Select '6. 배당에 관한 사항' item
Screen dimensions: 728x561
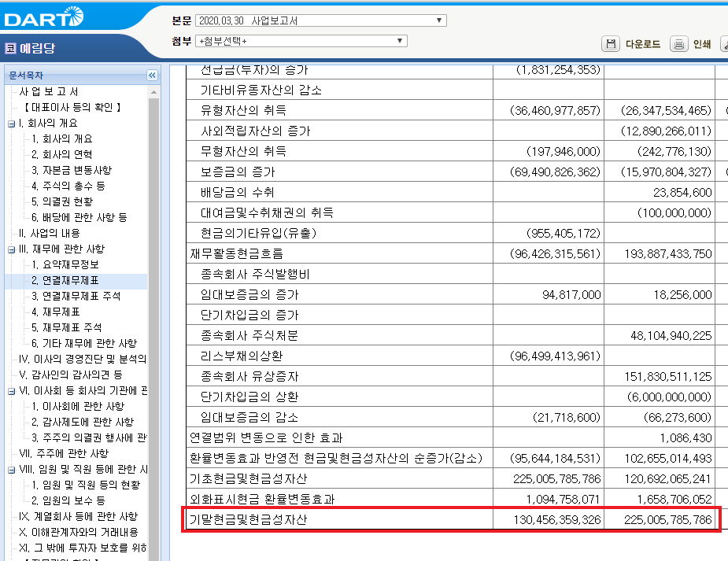coord(77,217)
